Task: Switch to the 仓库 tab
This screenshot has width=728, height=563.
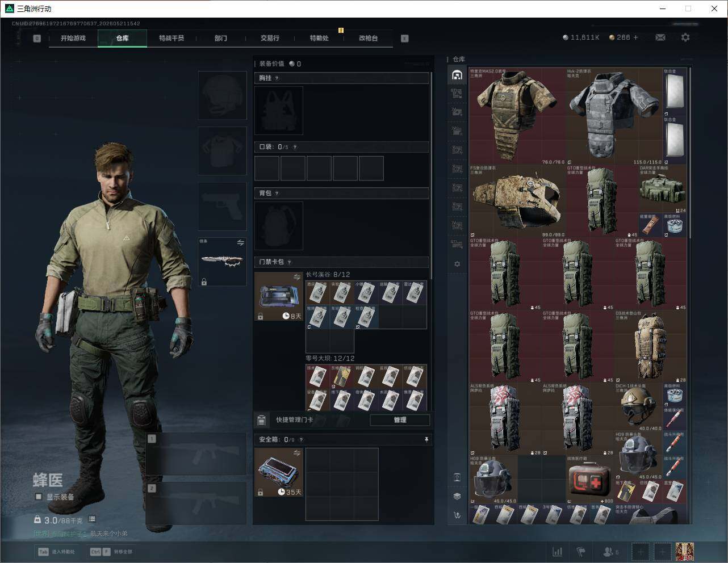Action: point(123,39)
